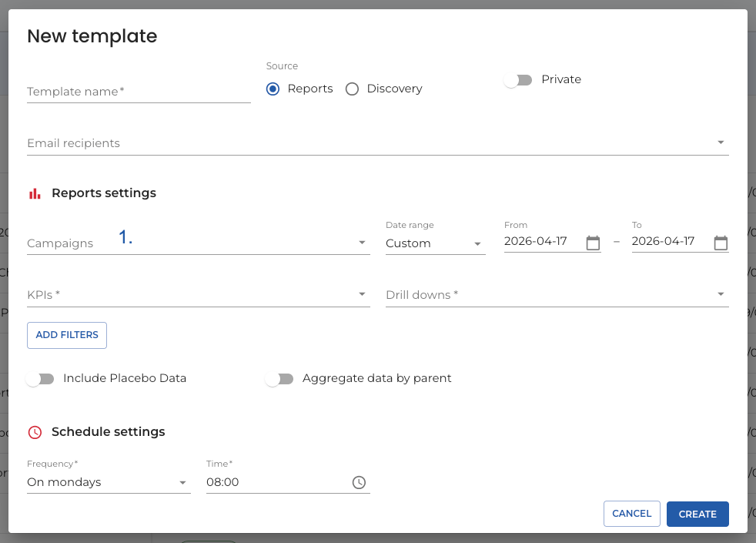Select the Reports source radio button

273,89
